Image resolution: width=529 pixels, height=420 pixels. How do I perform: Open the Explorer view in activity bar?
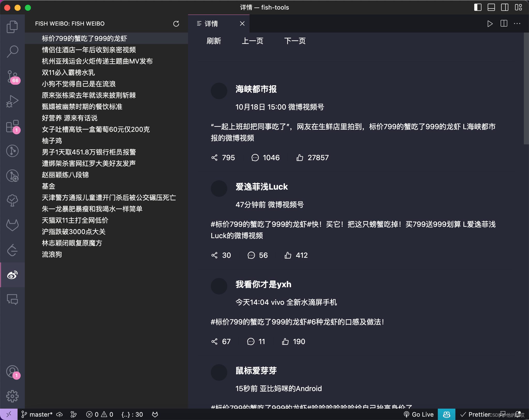[12, 27]
